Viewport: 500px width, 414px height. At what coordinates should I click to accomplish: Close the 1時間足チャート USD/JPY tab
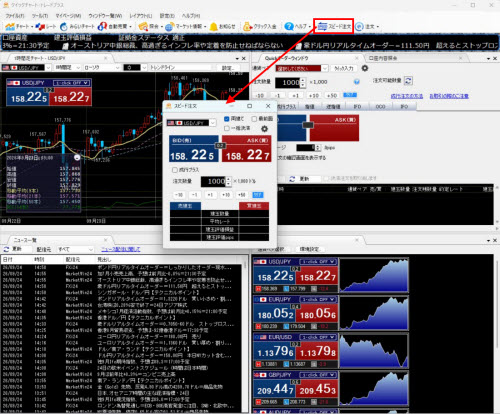click(106, 58)
